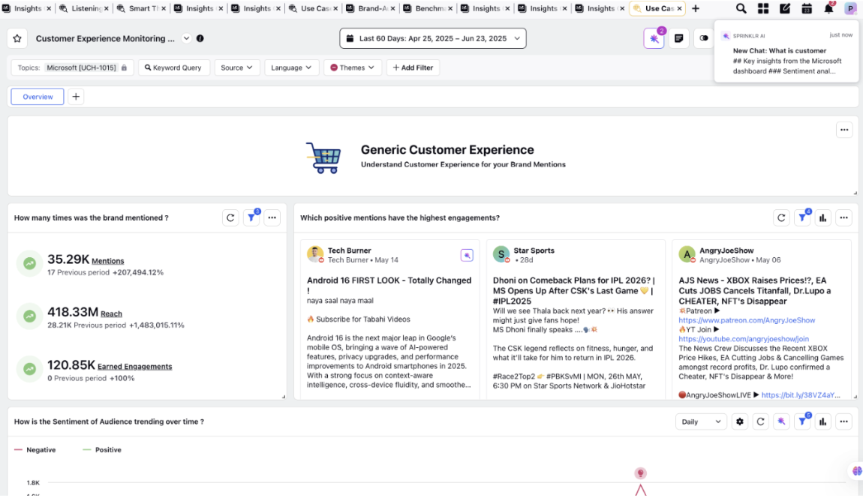This screenshot has height=504, width=863.
Task: Open a new browser tab
Action: click(x=696, y=8)
